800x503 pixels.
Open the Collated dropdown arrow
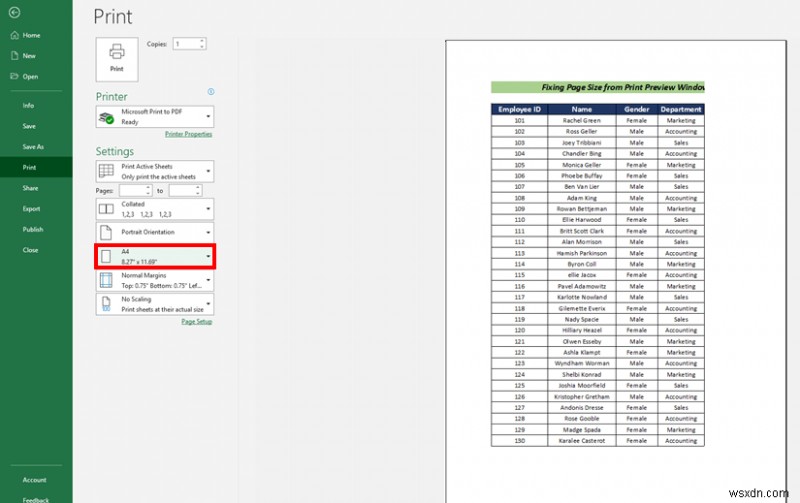pos(208,209)
